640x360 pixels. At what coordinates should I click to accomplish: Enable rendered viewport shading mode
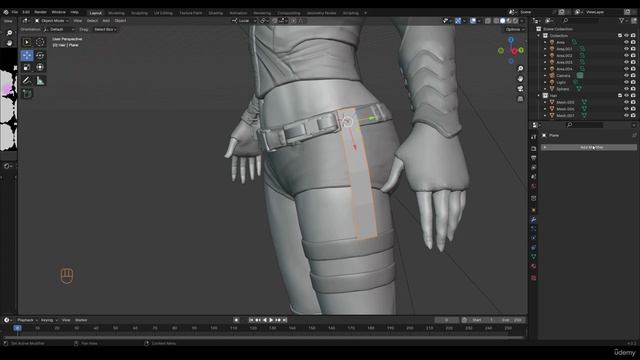click(x=516, y=20)
